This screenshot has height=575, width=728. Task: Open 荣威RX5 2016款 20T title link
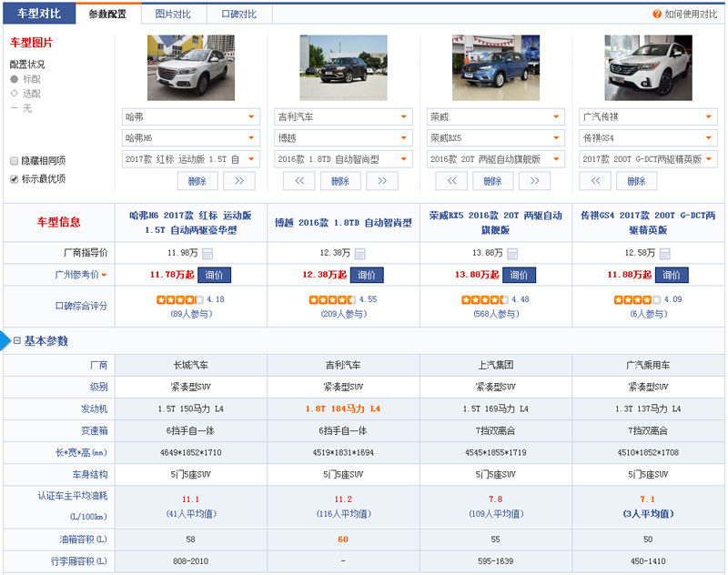click(x=495, y=222)
